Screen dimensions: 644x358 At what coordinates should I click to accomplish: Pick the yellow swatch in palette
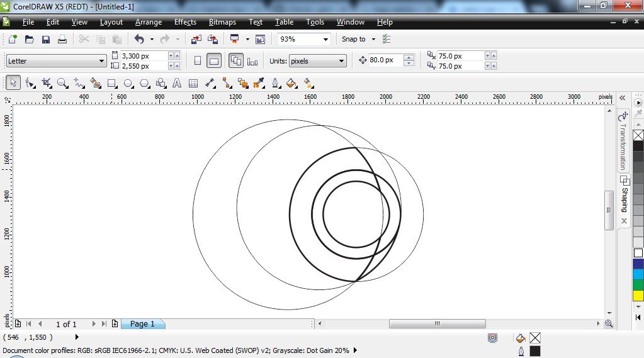point(638,295)
